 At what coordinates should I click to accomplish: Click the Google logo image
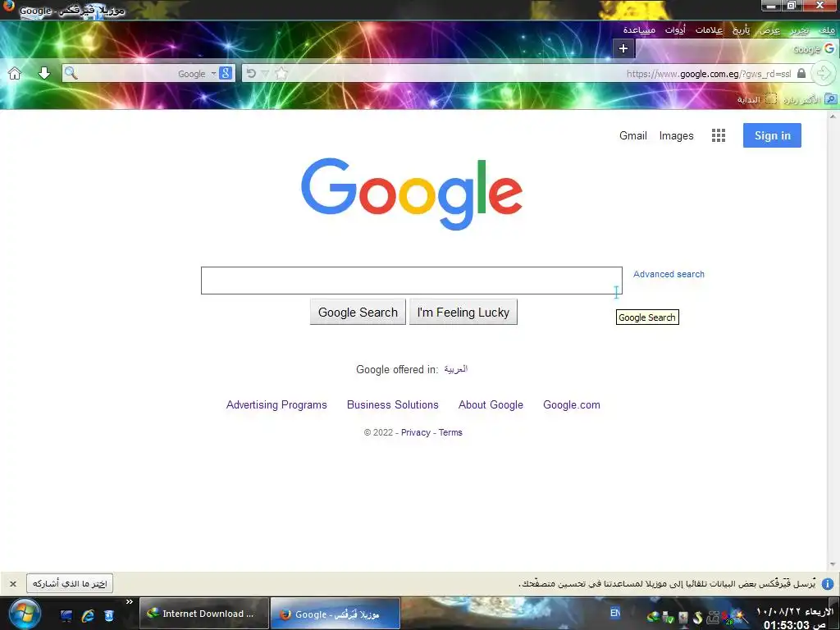[x=412, y=194]
